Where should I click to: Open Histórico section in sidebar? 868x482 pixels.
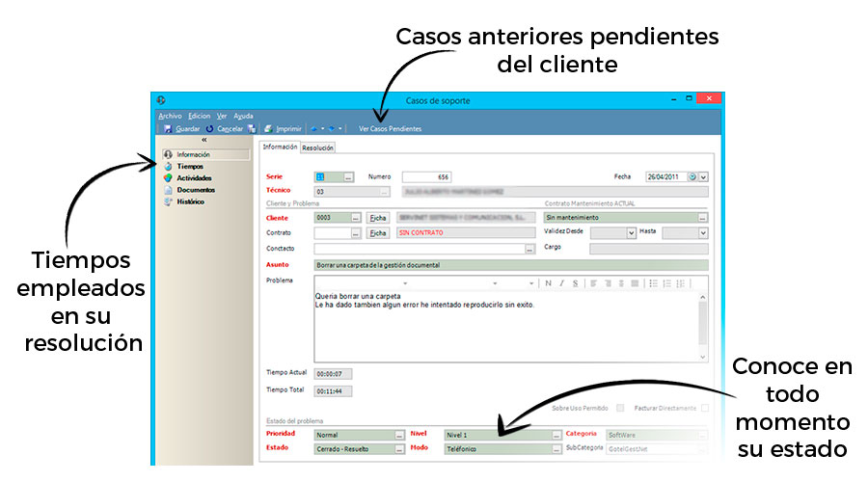pyautogui.click(x=190, y=201)
